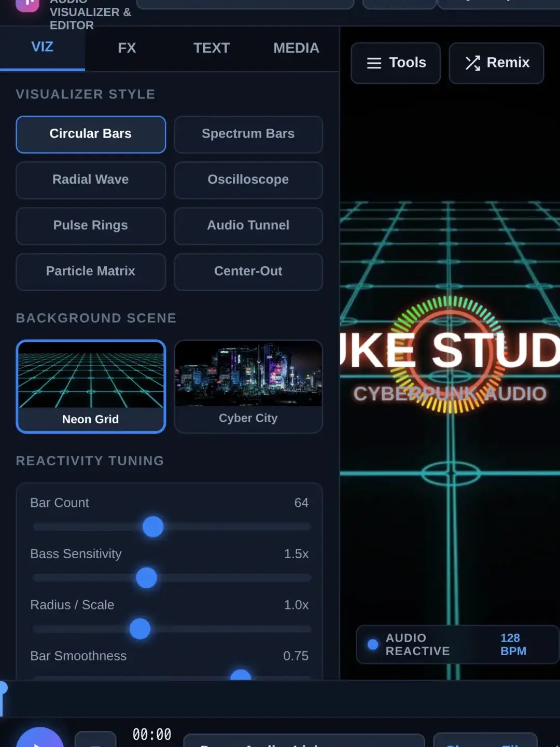Adjust the Bar Count slider handle
The width and height of the screenshot is (560, 747).
click(153, 527)
